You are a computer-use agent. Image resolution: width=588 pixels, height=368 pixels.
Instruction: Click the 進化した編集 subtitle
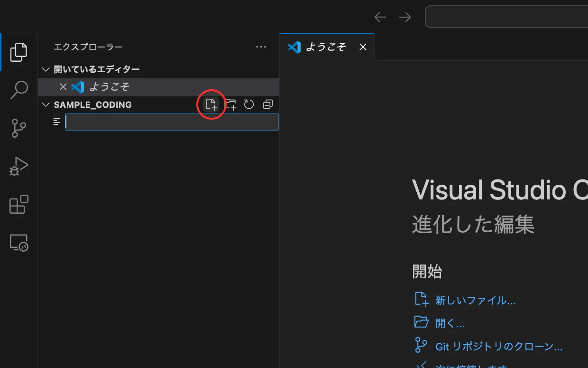point(473,225)
